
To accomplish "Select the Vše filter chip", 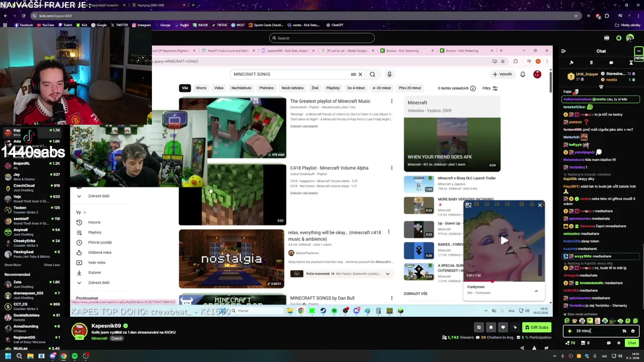I will click(185, 88).
